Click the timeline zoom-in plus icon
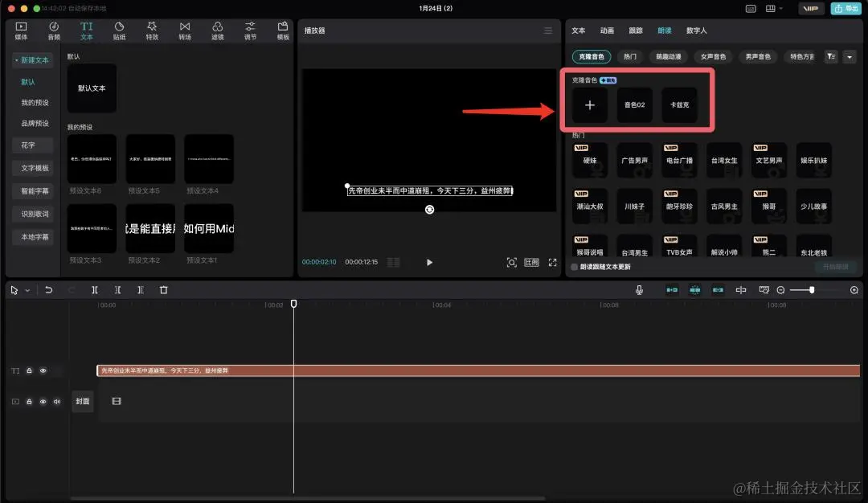 pyautogui.click(x=854, y=290)
